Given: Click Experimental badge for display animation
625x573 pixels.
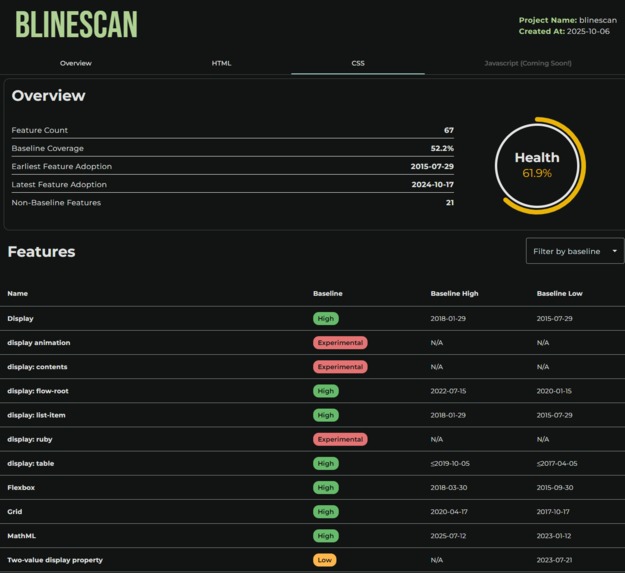Looking at the screenshot, I should click(x=340, y=343).
